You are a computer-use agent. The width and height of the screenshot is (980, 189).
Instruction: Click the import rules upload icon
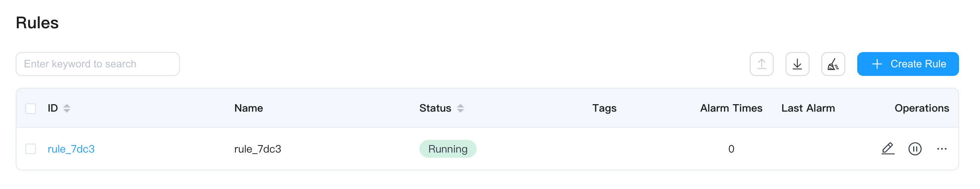[761, 64]
